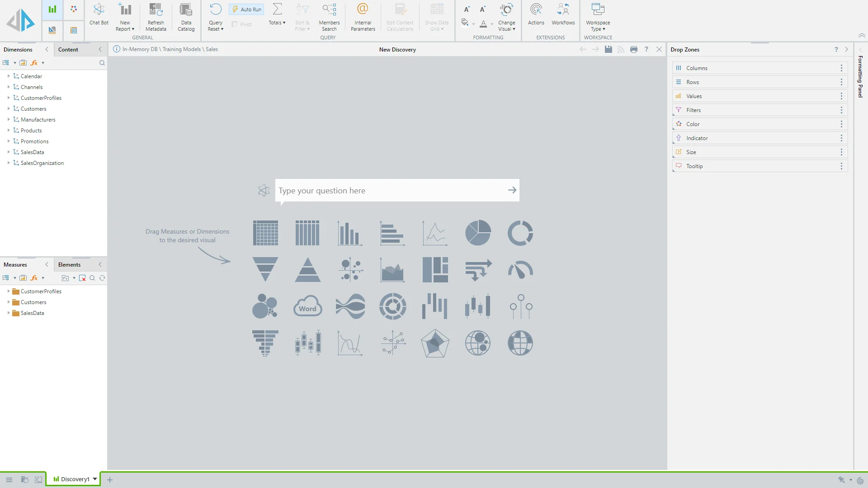Select the radar chart visual
This screenshot has width=868, height=488.
[435, 343]
